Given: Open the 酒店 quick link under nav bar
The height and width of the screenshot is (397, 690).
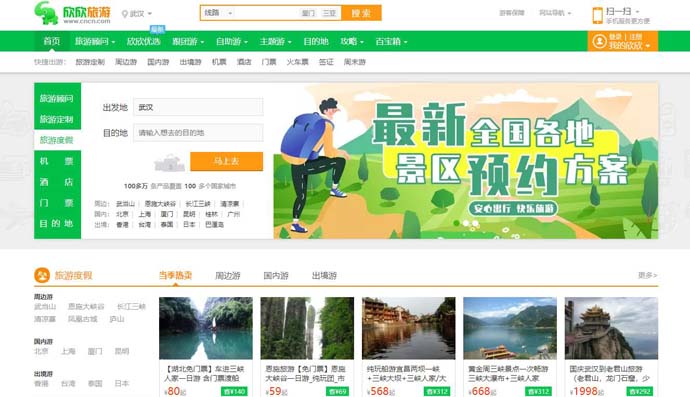Looking at the screenshot, I should point(244,62).
